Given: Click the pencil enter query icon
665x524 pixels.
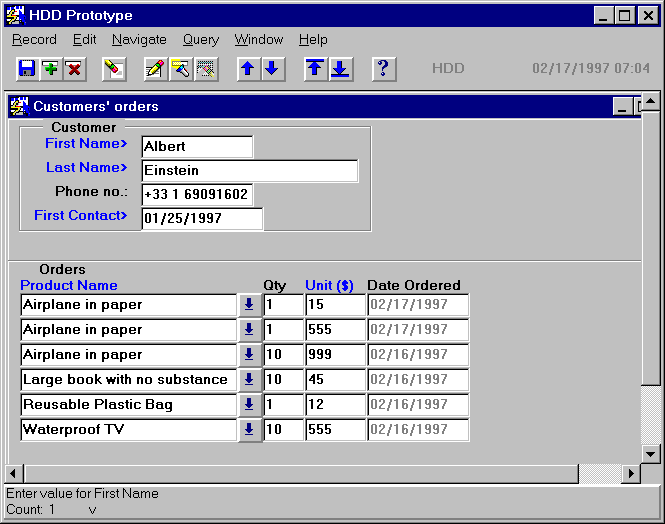Looking at the screenshot, I should pyautogui.click(x=155, y=69).
